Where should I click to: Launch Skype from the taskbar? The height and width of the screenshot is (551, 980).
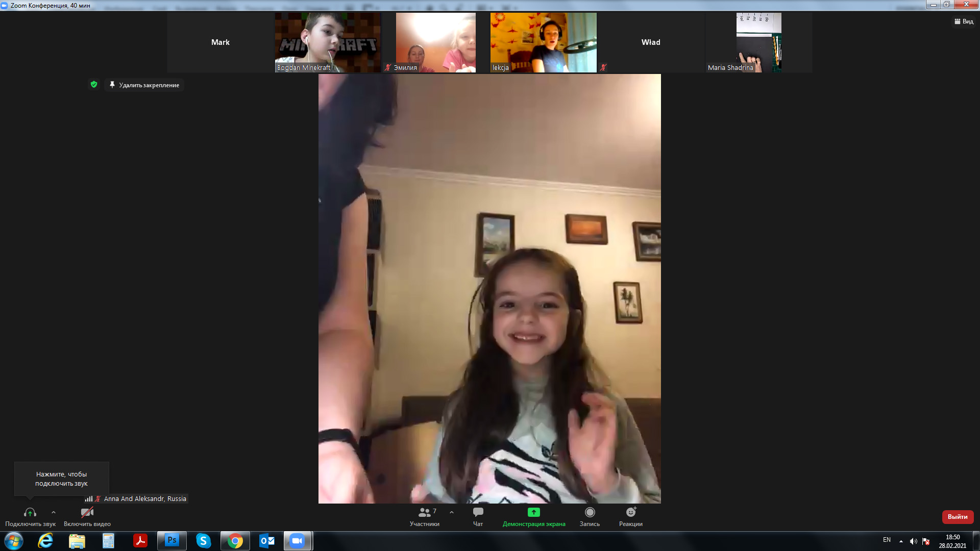coord(204,541)
